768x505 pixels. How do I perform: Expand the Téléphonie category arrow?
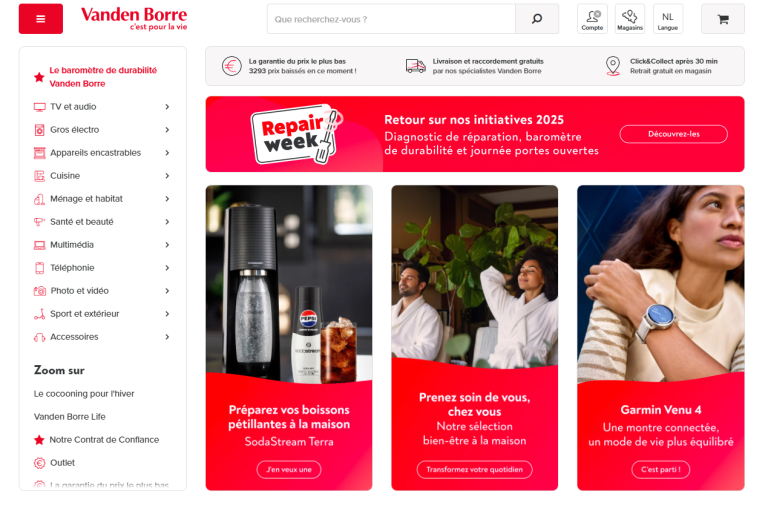pyautogui.click(x=167, y=268)
